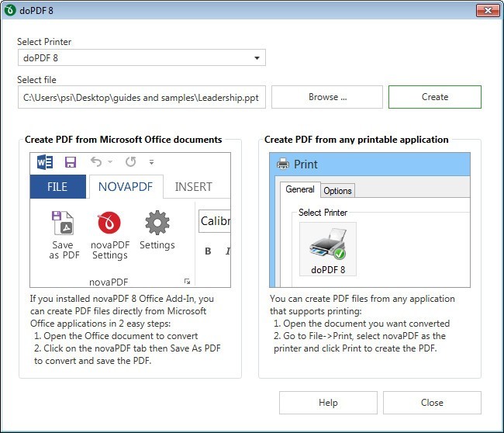The height and width of the screenshot is (433, 504).
Task: Click the purple save disk icon
Action: [x=71, y=162]
